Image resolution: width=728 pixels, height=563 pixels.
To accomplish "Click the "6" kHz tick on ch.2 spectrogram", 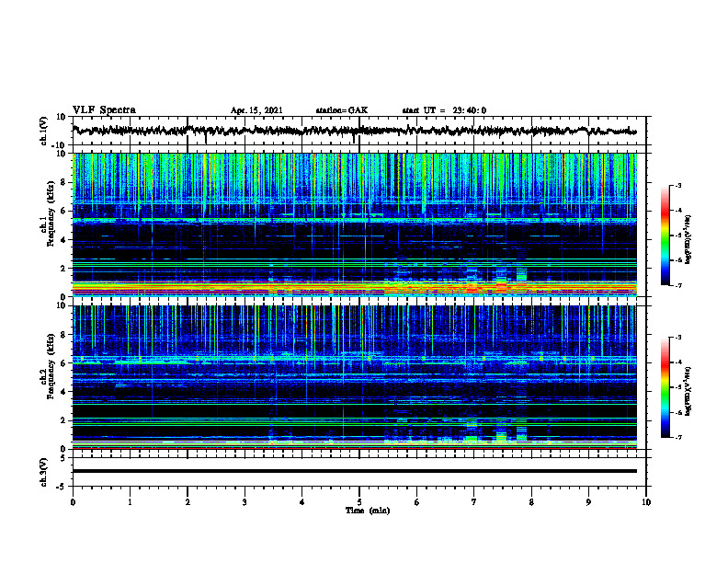I will 64,363.
